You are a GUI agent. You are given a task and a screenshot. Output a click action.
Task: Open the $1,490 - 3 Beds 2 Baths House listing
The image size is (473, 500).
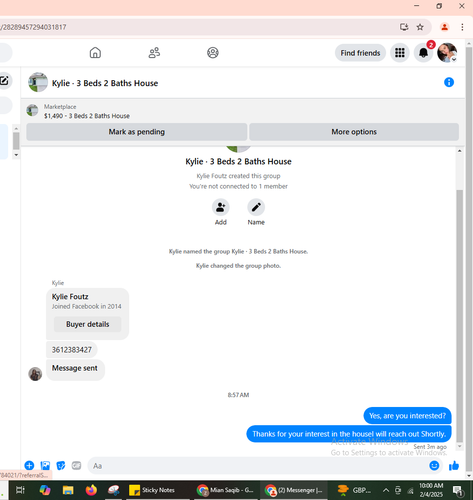coord(87,116)
